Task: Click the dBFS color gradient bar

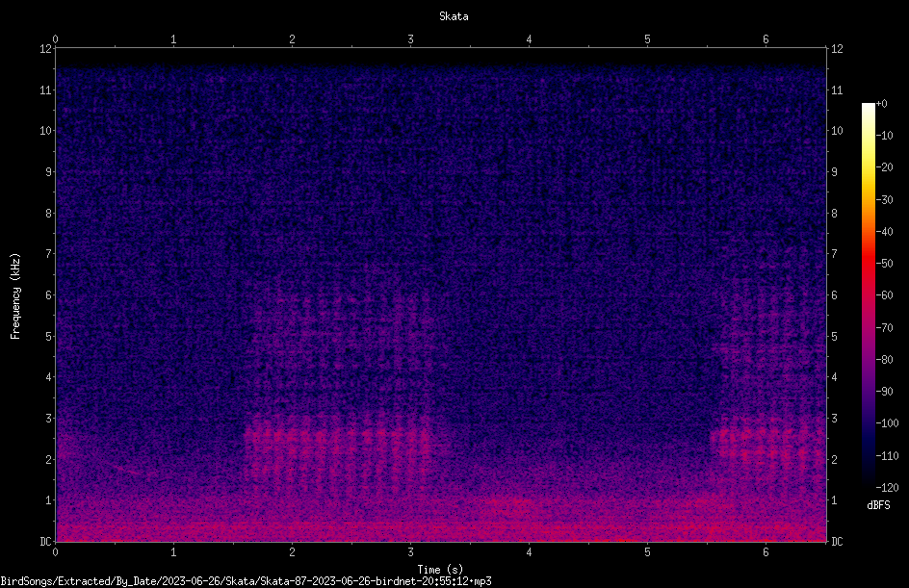Action: 869,295
